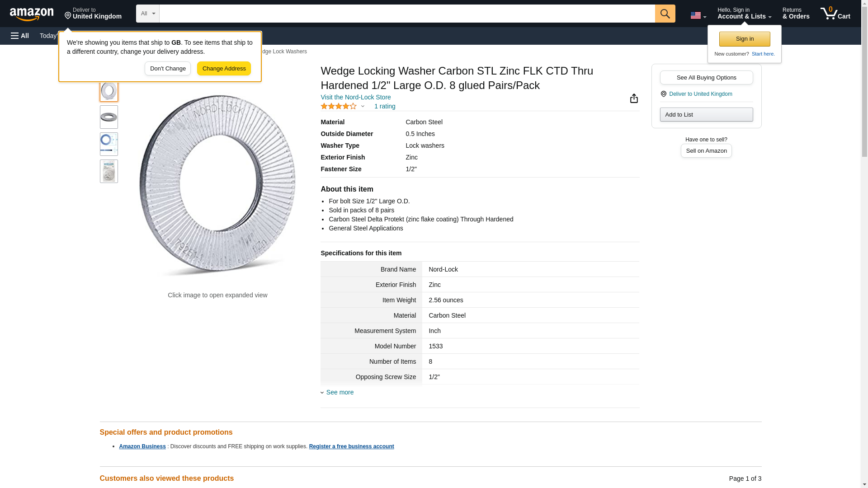Screen dimensions: 868x488
Task: Click the US flag language selector
Action: [698, 15]
